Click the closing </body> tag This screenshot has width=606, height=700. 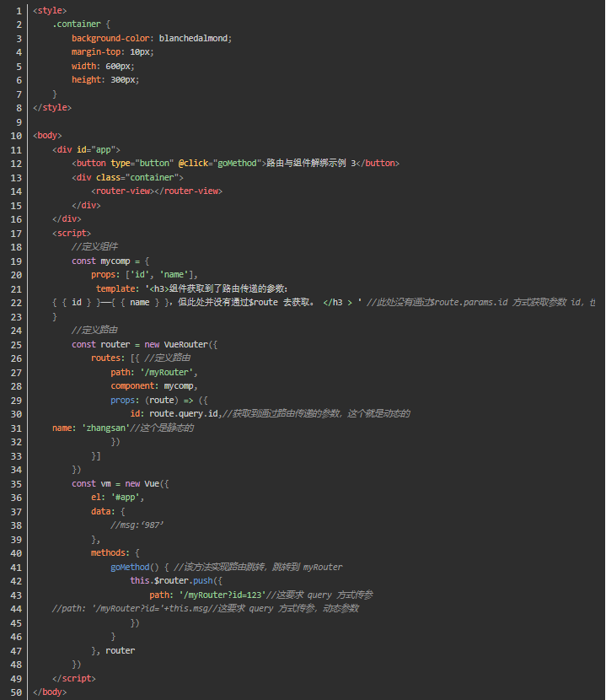pyautogui.click(x=50, y=692)
